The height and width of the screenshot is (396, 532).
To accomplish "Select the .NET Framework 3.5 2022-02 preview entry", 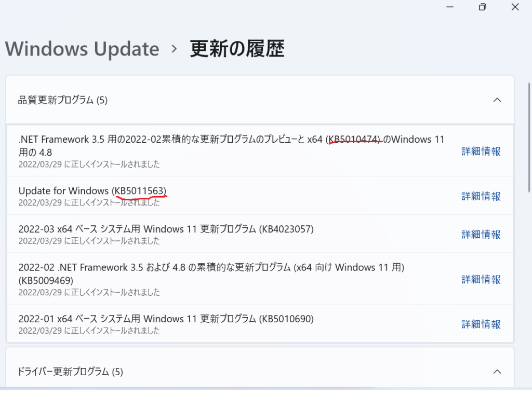I will 260,151.
